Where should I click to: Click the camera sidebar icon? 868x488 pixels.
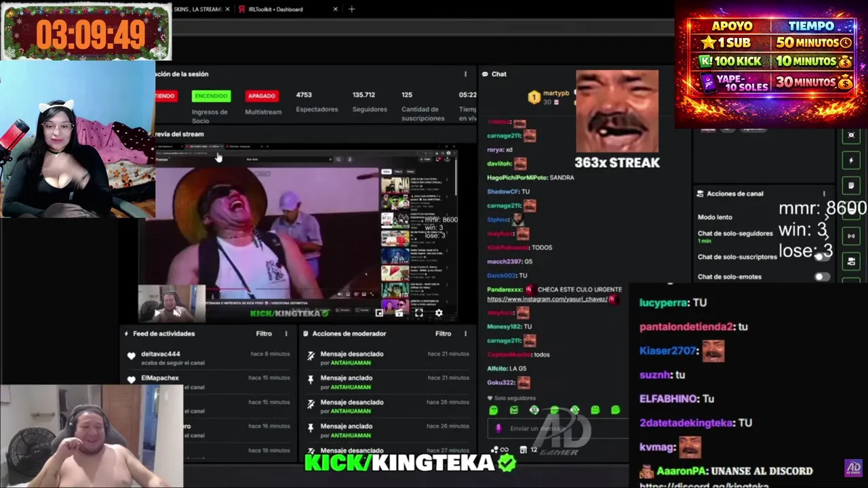852,261
